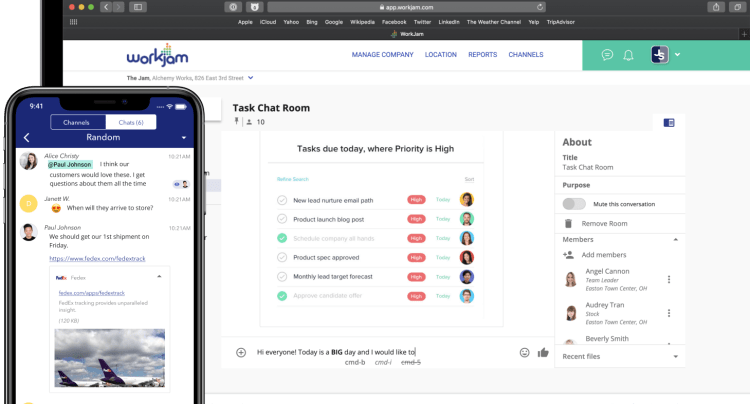Click Alice Christy's avatar in phone chat

[29, 161]
